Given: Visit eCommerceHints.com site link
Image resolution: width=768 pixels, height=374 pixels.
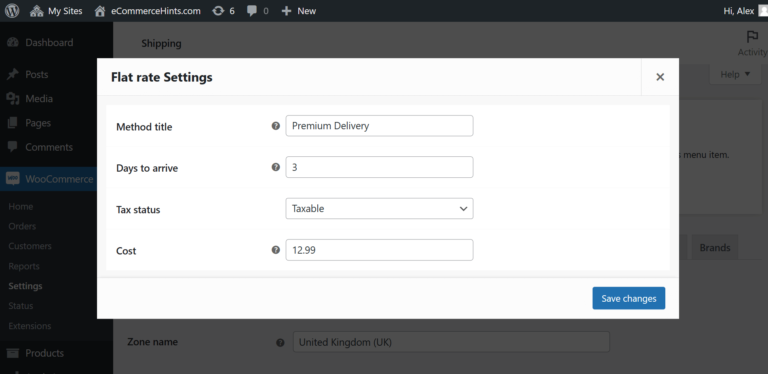Looking at the screenshot, I should (147, 11).
